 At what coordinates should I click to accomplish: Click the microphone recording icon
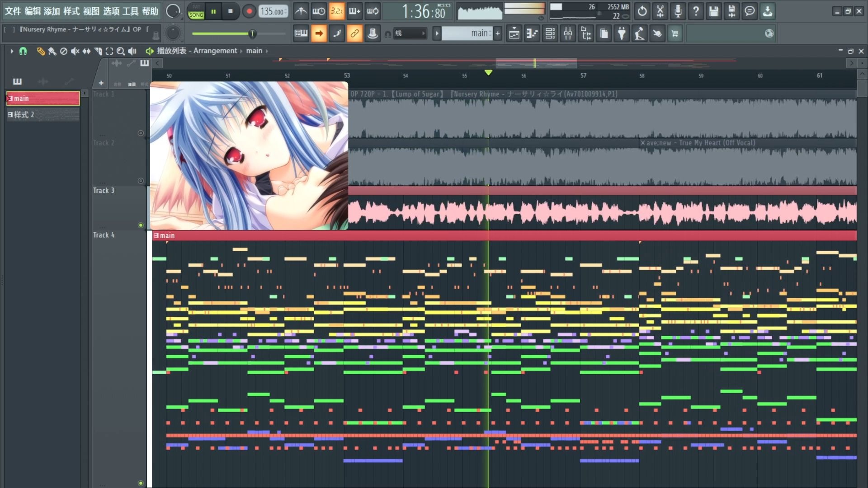pyautogui.click(x=678, y=11)
